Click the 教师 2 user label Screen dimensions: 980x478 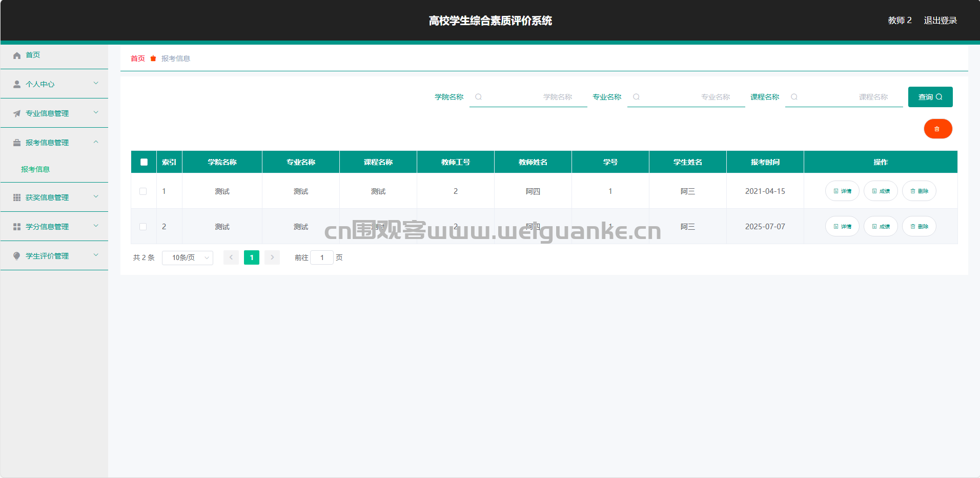pos(900,21)
